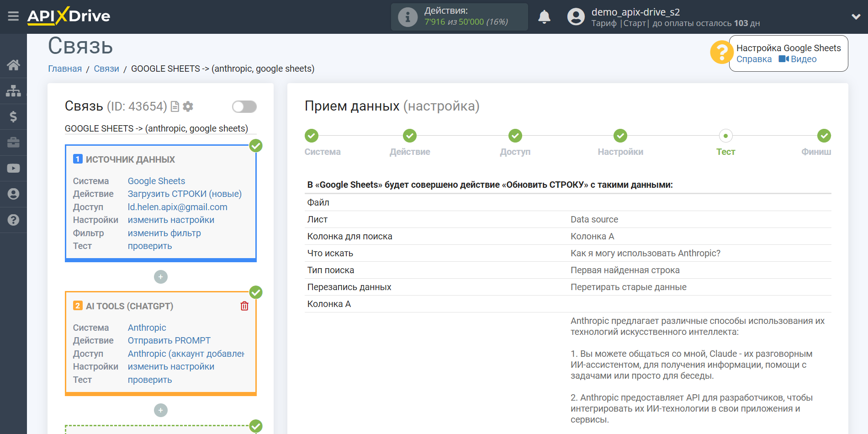The width and height of the screenshot is (868, 434).
Task: Click Отправить PROMPT action link
Action: coord(169,341)
